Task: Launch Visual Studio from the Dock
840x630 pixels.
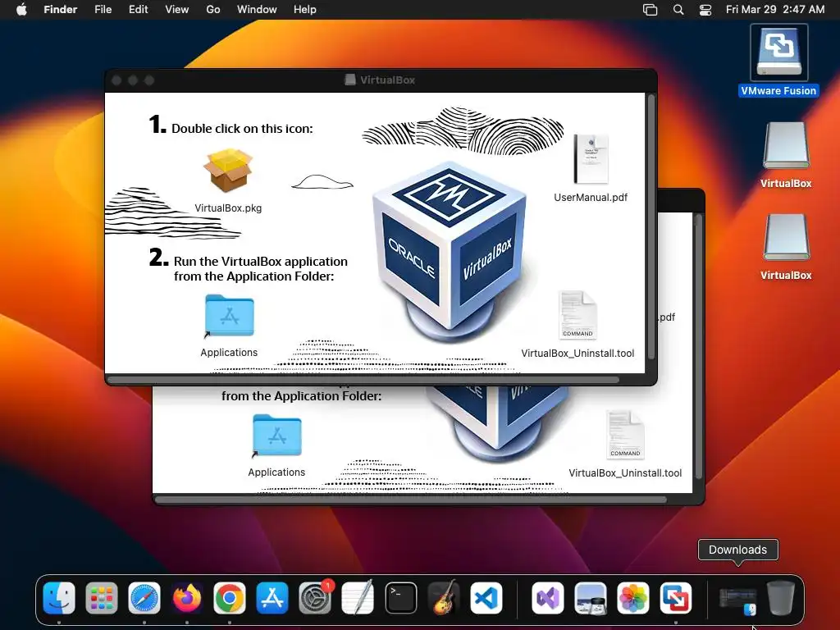Action: [x=547, y=597]
